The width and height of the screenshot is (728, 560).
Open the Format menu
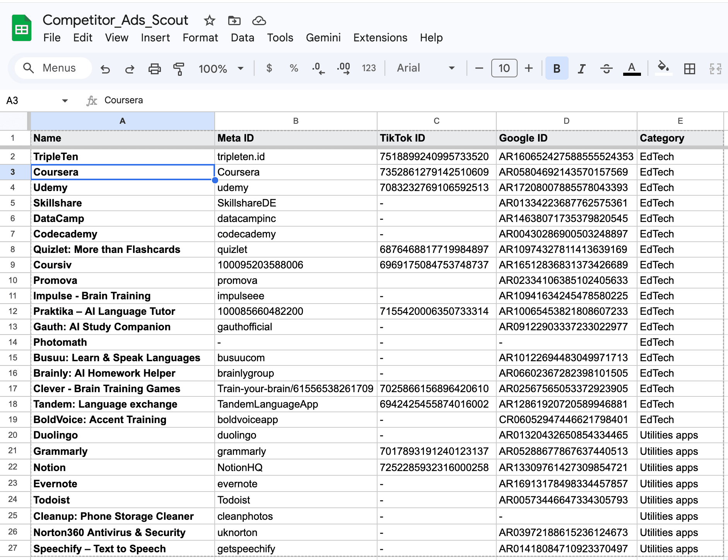200,38
